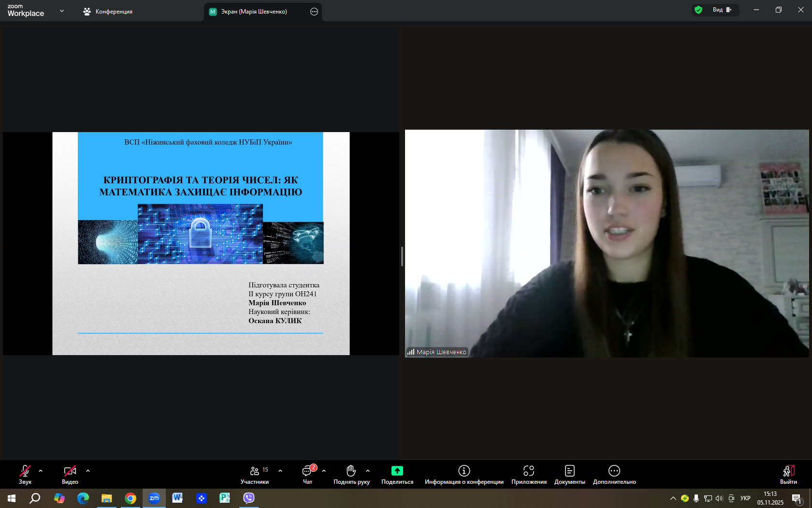
Task: Switch to the Конференция tab
Action: click(x=108, y=12)
